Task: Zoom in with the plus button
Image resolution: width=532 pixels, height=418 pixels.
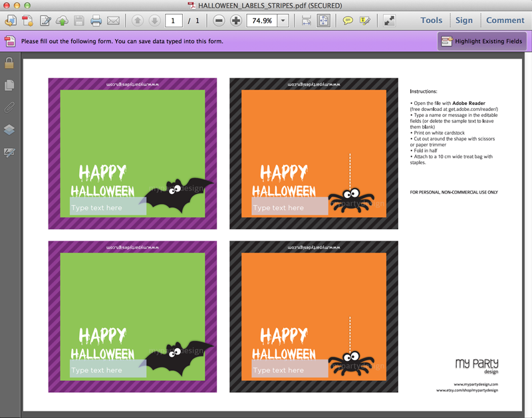Action: point(235,21)
